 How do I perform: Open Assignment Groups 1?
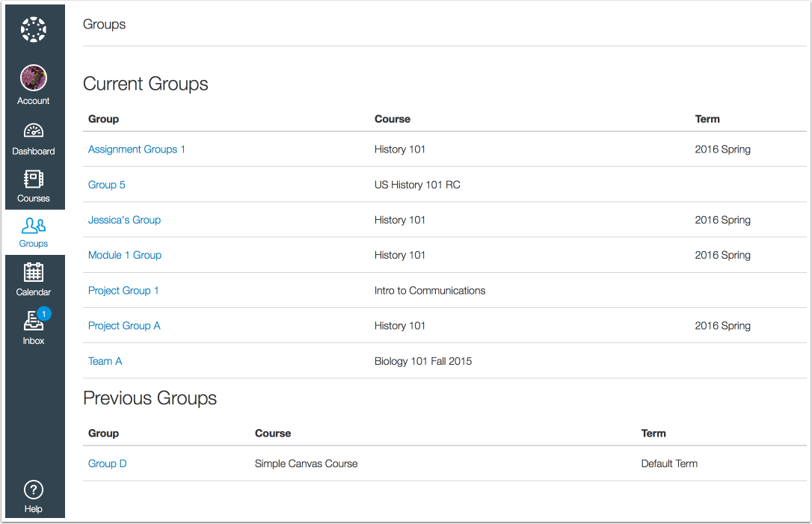pos(137,149)
